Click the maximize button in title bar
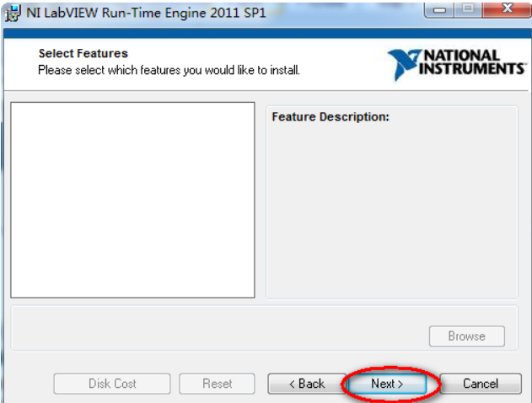 tap(468, 9)
